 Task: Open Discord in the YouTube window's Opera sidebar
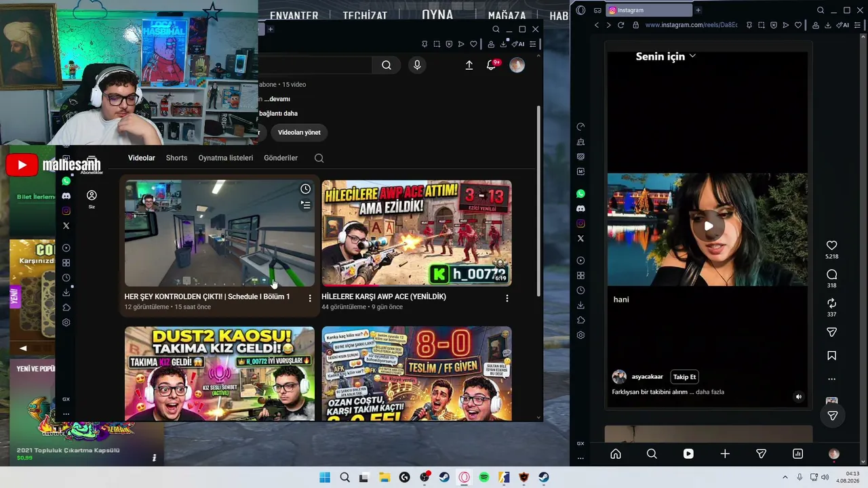click(x=66, y=196)
